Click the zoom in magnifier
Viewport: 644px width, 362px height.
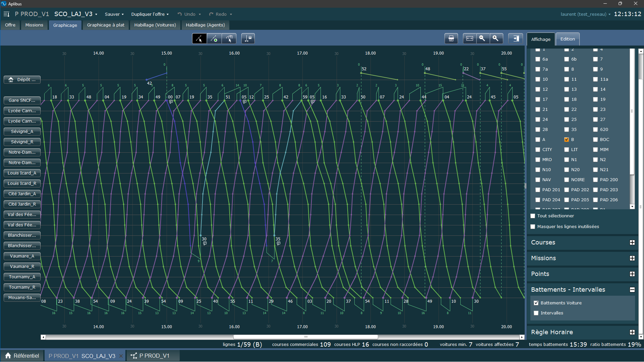pyautogui.click(x=495, y=39)
